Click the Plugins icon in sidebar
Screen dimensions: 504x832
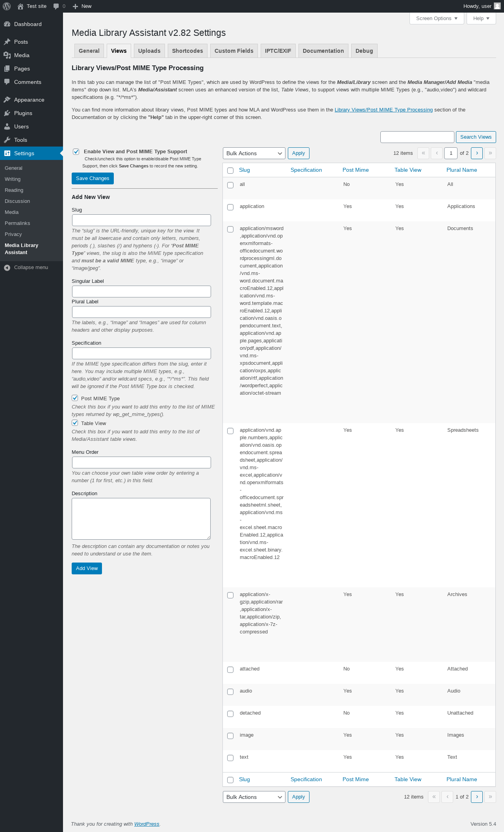pyautogui.click(x=7, y=113)
